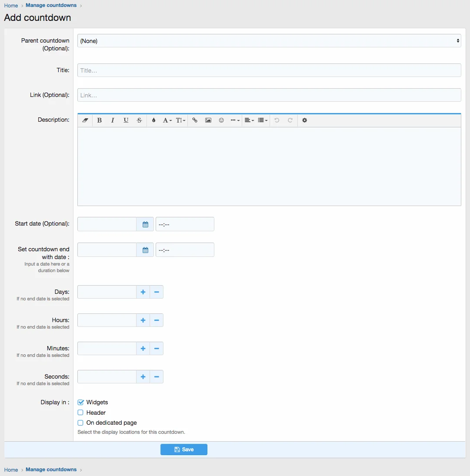Open the start date calendar picker
The height and width of the screenshot is (476, 470).
coord(145,224)
